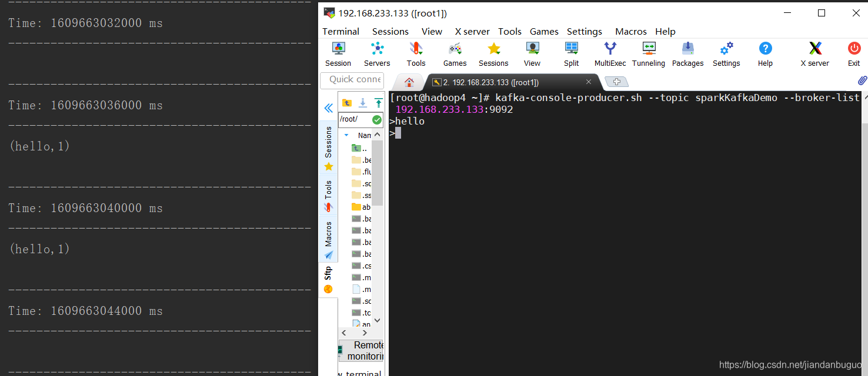This screenshot has height=376, width=868.
Task: Select the '.fl' folder entry
Action: 361,172
